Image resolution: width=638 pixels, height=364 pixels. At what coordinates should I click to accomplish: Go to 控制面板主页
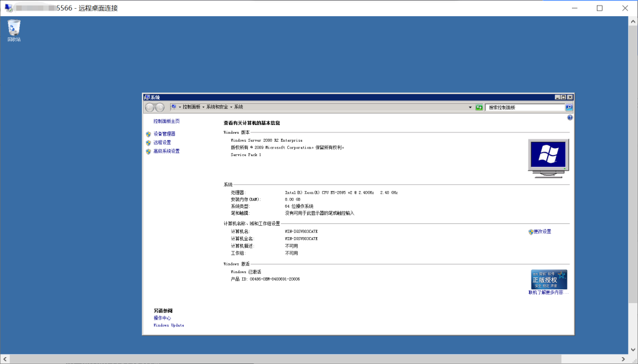point(166,121)
